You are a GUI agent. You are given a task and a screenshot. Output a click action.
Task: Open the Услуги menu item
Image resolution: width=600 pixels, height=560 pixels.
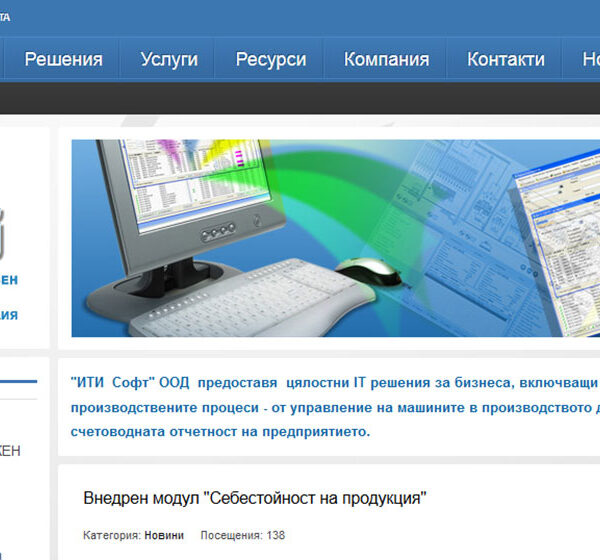169,59
